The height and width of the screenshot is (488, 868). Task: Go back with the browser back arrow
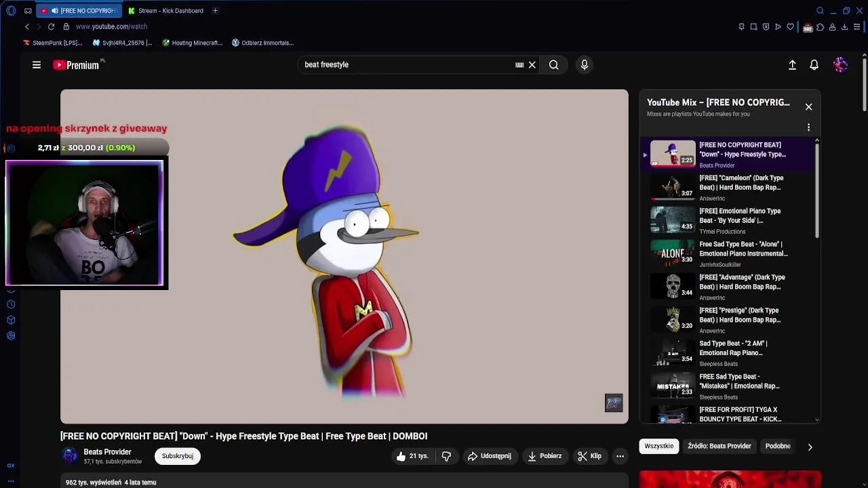(27, 26)
